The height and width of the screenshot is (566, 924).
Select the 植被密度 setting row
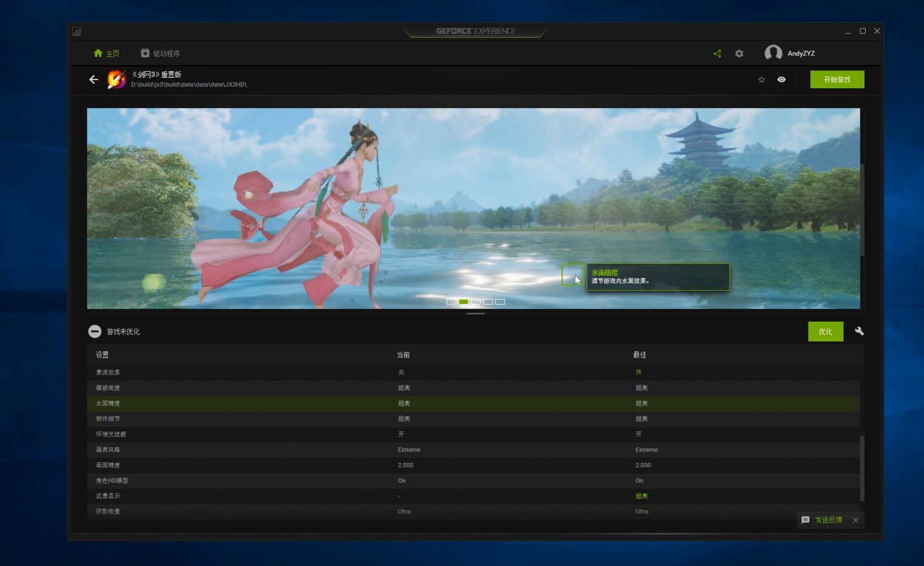click(x=473, y=388)
